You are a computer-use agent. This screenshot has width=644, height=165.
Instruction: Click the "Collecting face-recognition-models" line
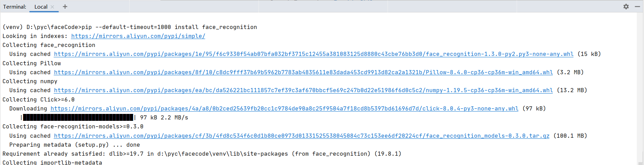point(73,127)
